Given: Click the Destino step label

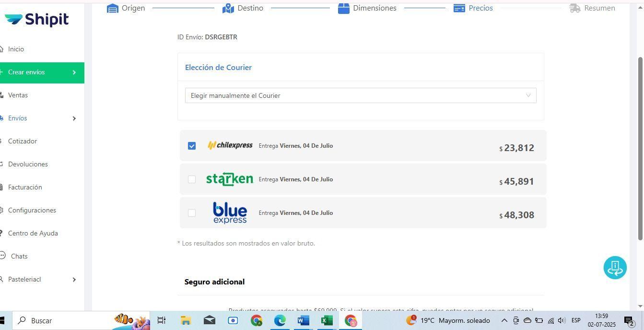Looking at the screenshot, I should click(250, 8).
